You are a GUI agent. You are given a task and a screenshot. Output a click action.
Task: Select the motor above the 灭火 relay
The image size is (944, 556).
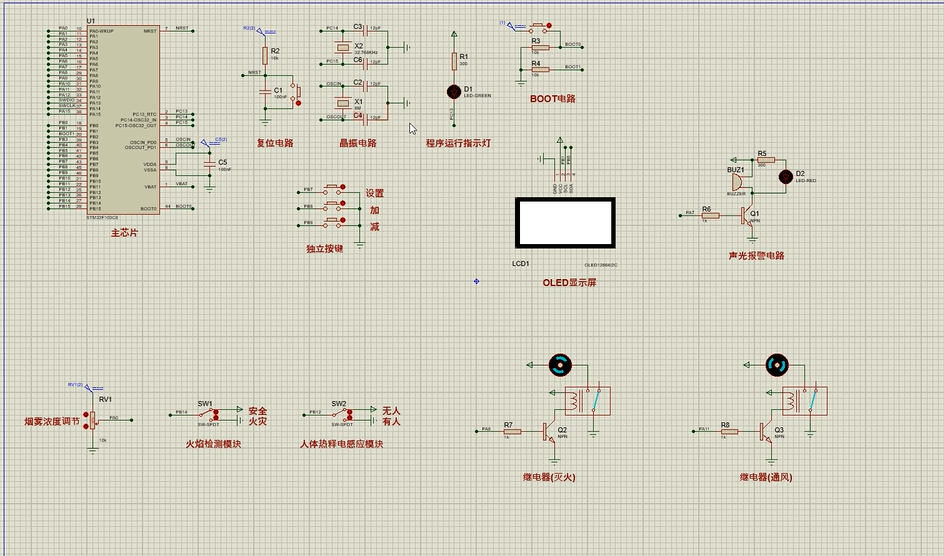pyautogui.click(x=560, y=365)
